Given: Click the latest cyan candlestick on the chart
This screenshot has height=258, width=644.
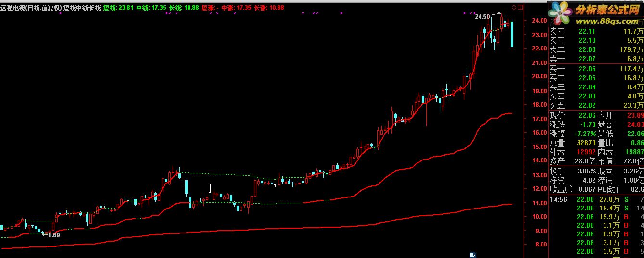Looking at the screenshot, I should [512, 34].
